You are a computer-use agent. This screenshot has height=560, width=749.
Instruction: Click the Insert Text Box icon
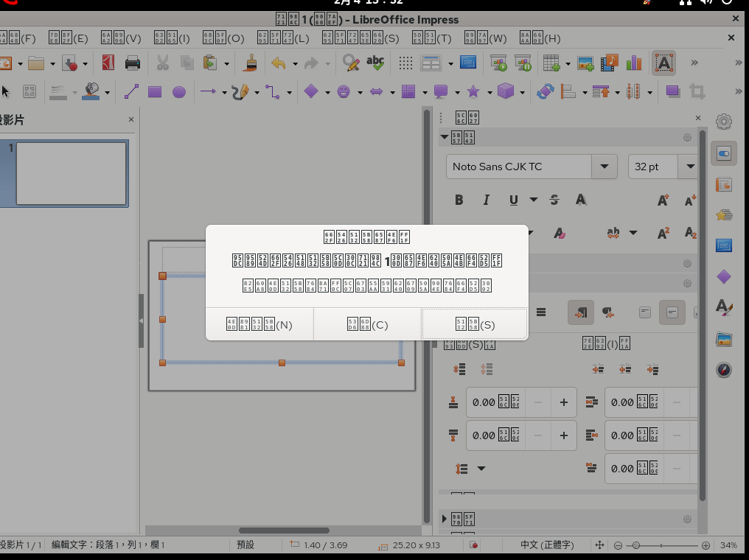(x=664, y=63)
